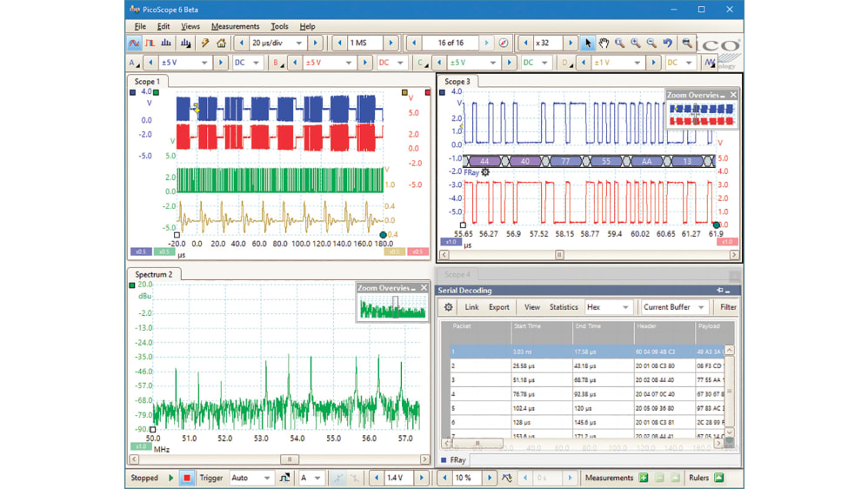Activate the hand pan tool
868x489 pixels.
604,43
